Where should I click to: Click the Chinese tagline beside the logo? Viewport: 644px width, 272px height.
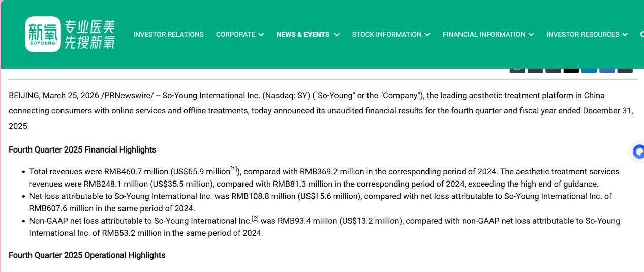tap(89, 34)
